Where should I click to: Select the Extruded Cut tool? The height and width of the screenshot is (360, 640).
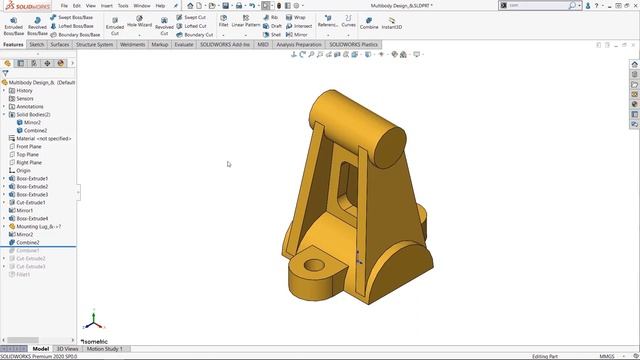point(115,27)
